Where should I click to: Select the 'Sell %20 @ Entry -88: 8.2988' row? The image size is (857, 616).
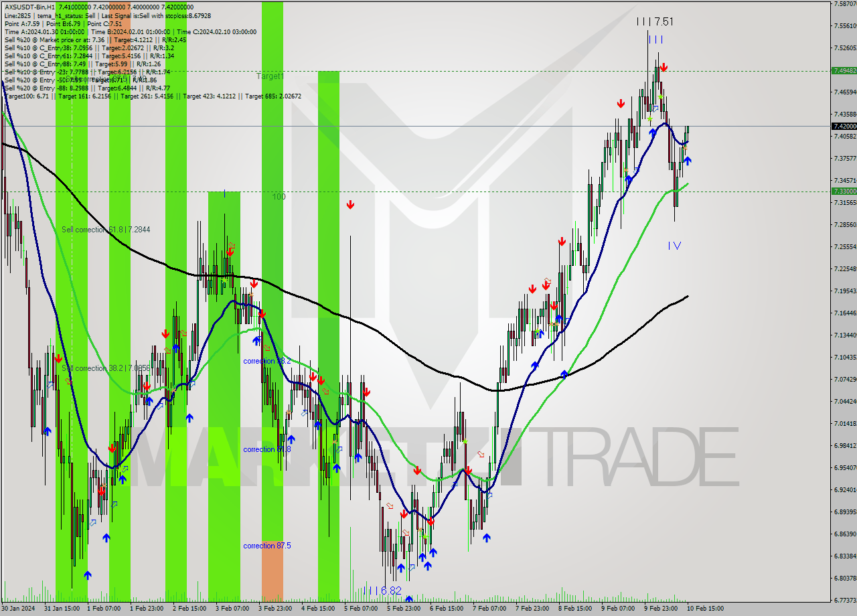[87, 88]
